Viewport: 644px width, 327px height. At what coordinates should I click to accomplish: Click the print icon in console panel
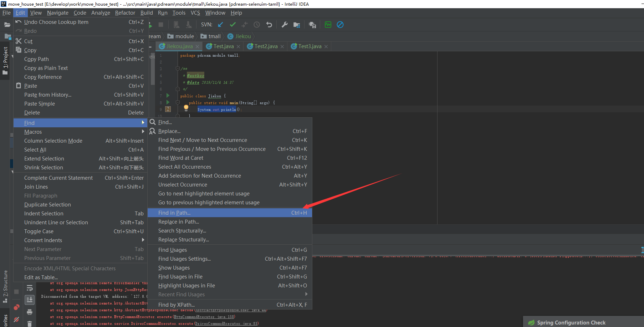(x=30, y=312)
